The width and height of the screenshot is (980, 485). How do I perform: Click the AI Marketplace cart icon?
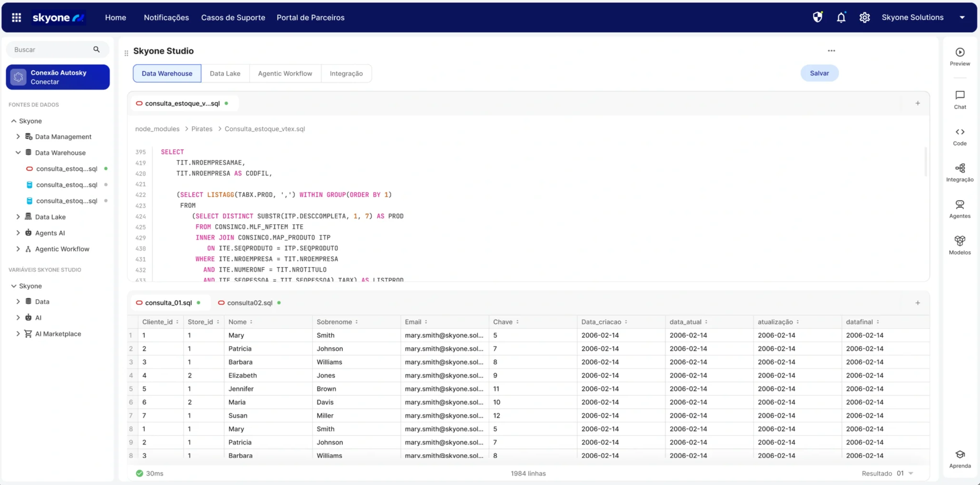coord(28,334)
